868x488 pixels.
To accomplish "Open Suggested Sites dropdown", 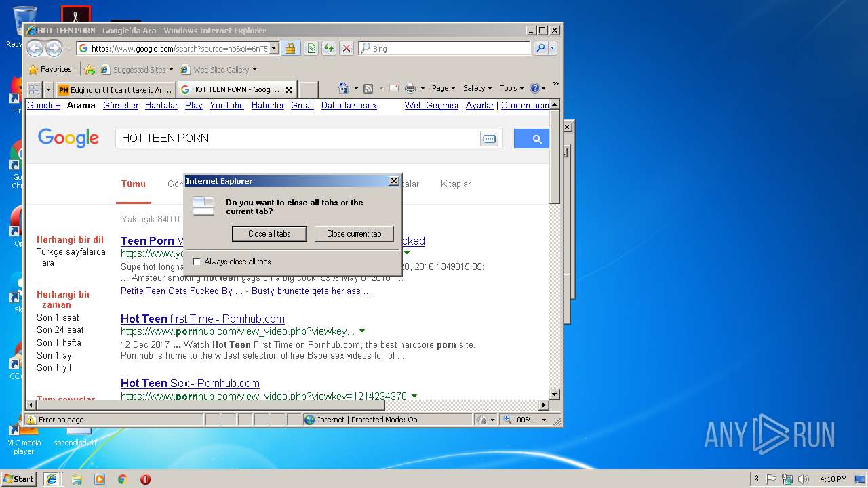I will point(171,70).
